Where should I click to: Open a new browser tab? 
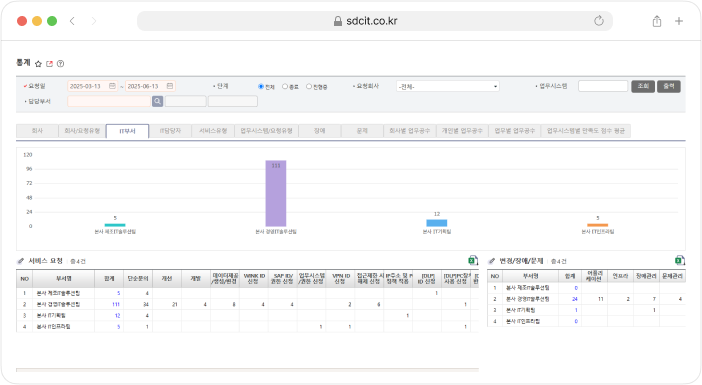click(x=679, y=21)
